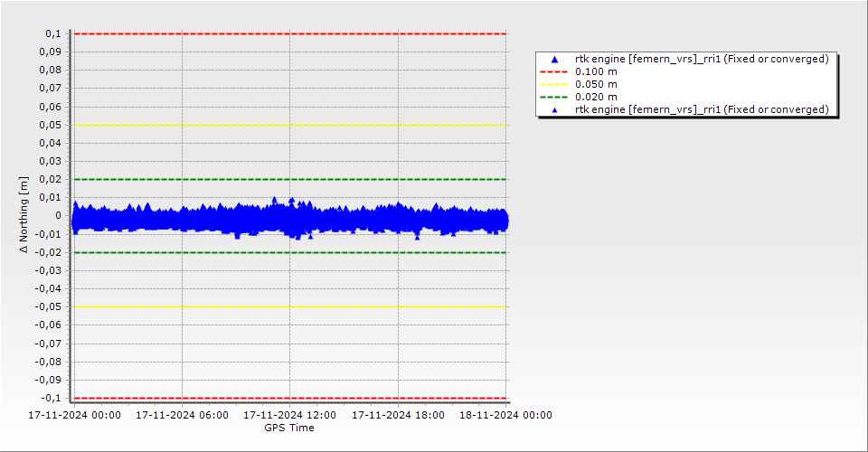
Task: Select the 0.020 m legend label
Action: [597, 97]
